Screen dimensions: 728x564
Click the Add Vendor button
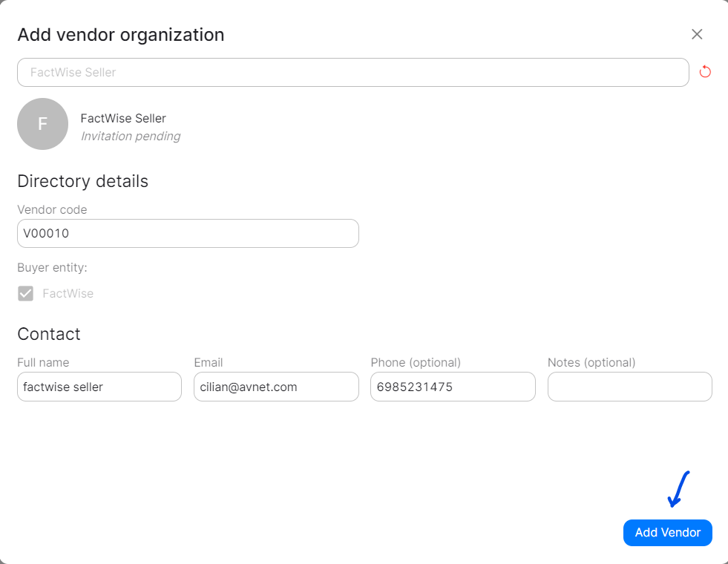666,533
